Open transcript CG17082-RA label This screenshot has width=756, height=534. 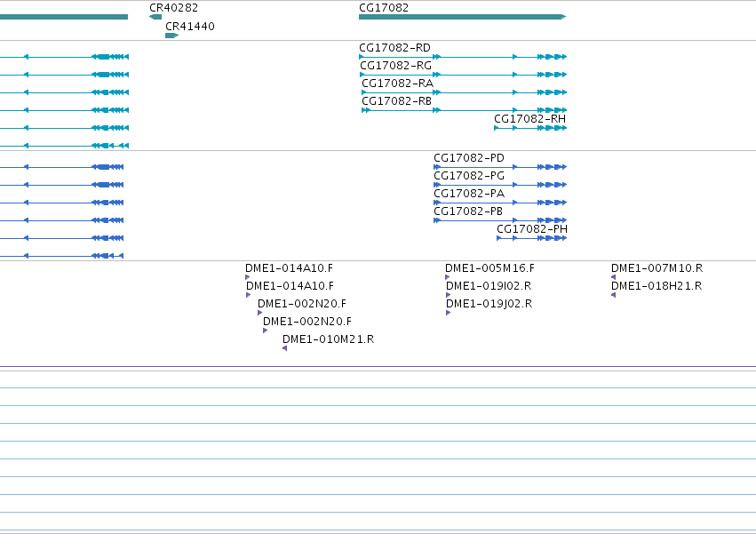tap(398, 84)
